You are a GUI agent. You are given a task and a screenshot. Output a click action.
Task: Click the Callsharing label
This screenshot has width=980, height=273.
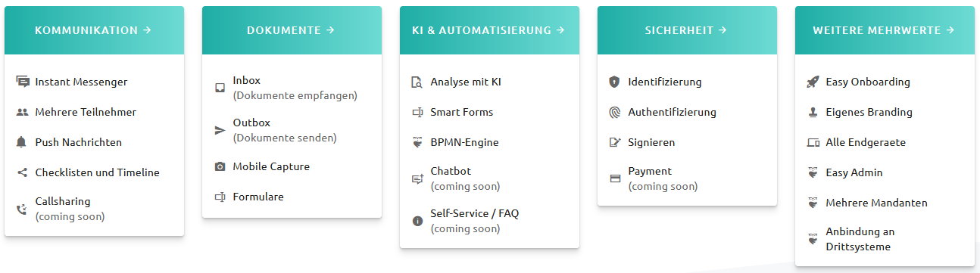click(63, 201)
